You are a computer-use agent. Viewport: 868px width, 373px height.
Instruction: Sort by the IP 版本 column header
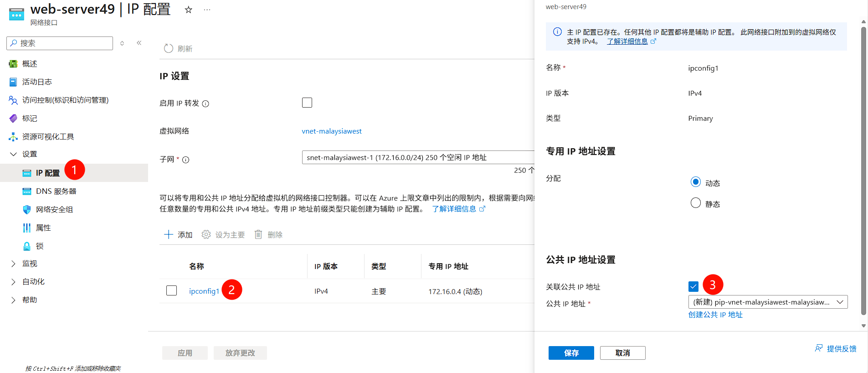click(x=326, y=266)
